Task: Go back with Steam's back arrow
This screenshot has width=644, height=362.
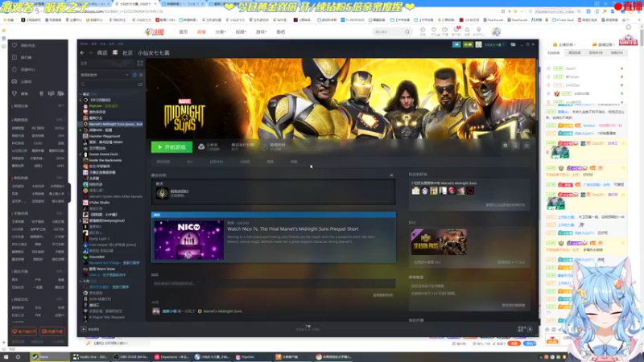Action: click(82, 53)
